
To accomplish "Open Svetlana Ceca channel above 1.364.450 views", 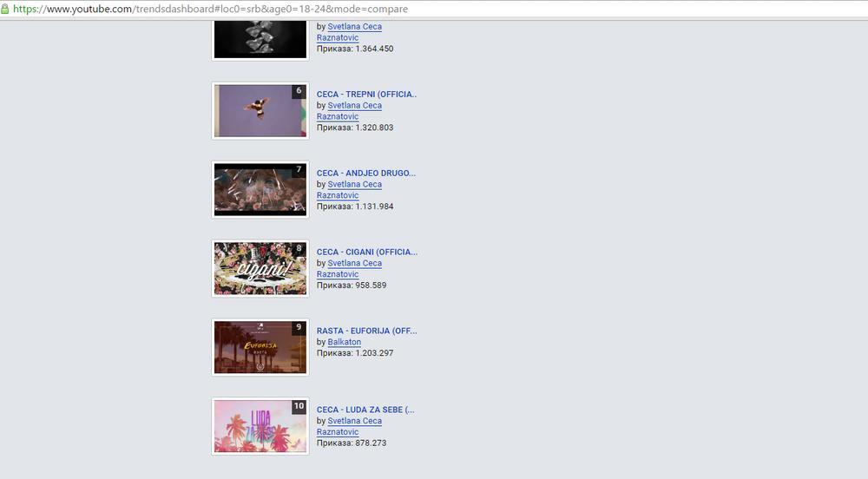I will (x=354, y=26).
